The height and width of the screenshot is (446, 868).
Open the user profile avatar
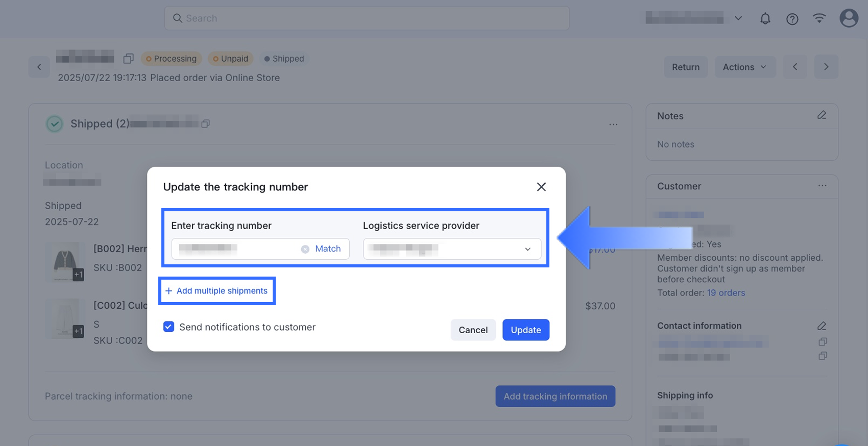[x=849, y=18]
